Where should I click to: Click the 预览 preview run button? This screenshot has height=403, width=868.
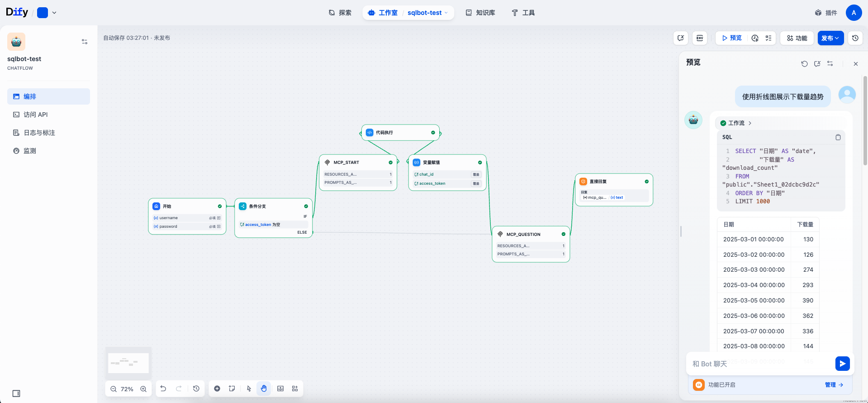coord(731,38)
